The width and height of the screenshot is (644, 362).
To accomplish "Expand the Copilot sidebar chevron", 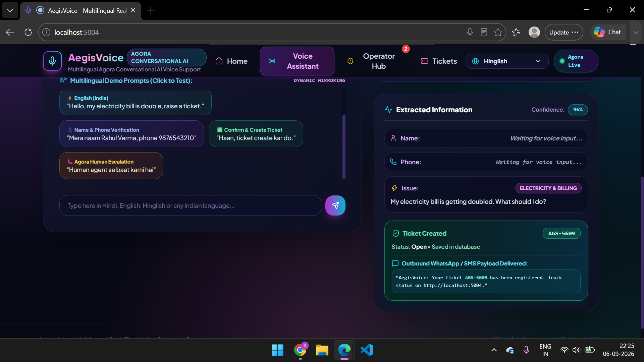I will (x=636, y=32).
